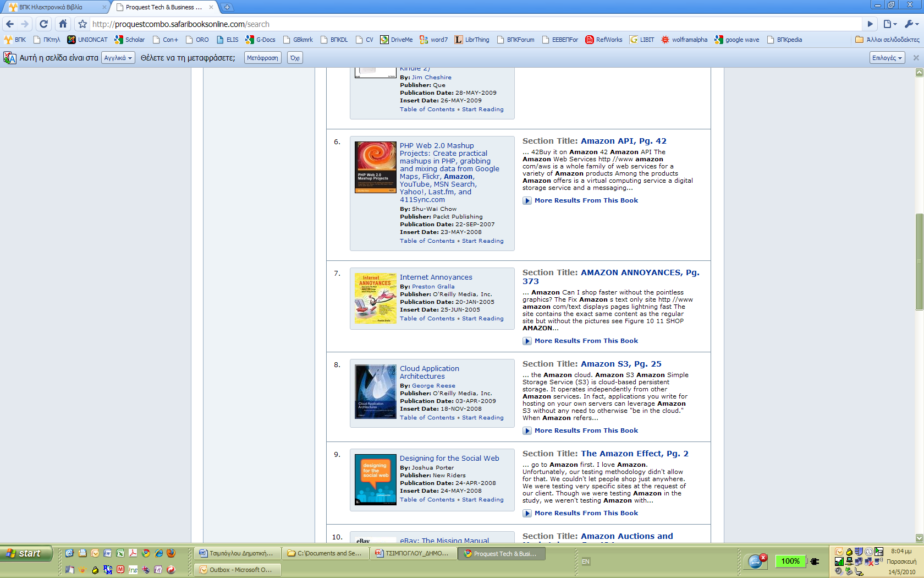Open the Επιλογές dropdown in translate bar
This screenshot has height=578, width=924.
pyautogui.click(x=888, y=58)
